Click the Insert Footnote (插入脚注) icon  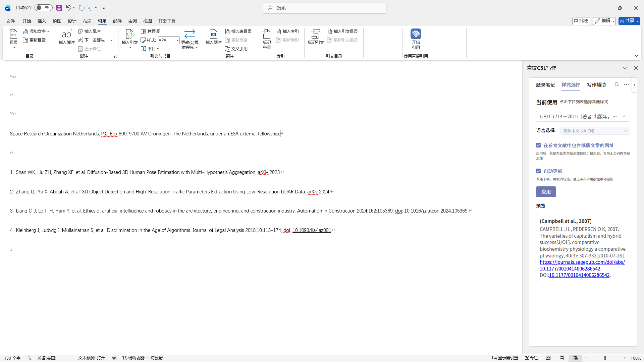(x=66, y=34)
